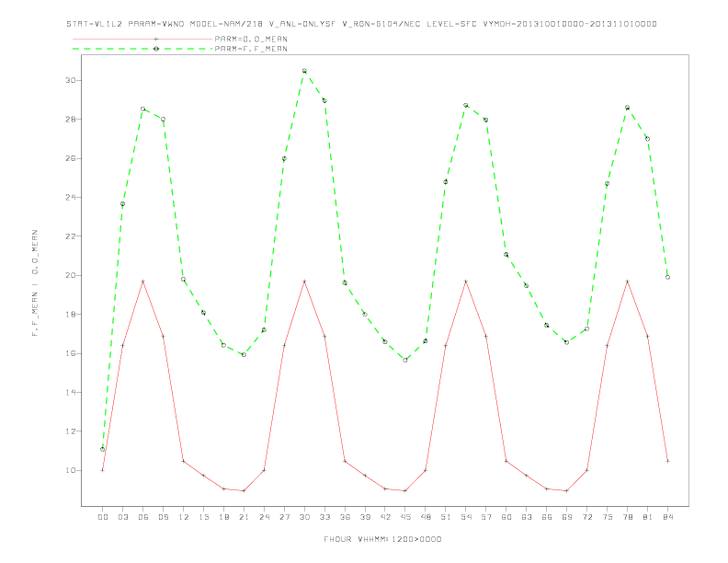Click the red plus marker at hour 78 peak
728x563 pixels.
(627, 281)
